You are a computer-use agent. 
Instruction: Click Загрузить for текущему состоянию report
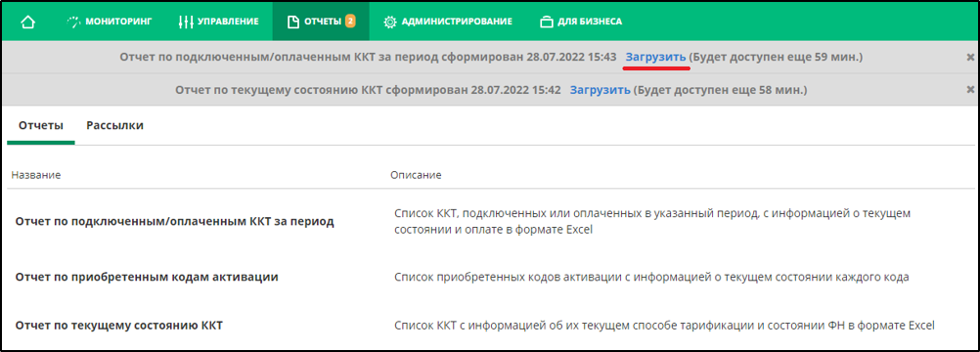[x=600, y=90]
